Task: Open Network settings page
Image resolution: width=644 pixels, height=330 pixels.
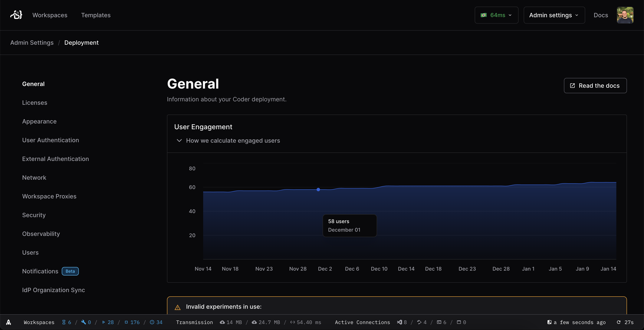Action: click(34, 178)
